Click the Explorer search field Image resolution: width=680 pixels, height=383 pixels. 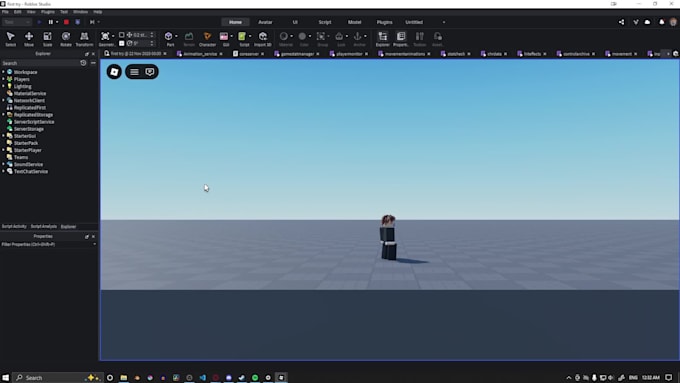click(x=40, y=63)
